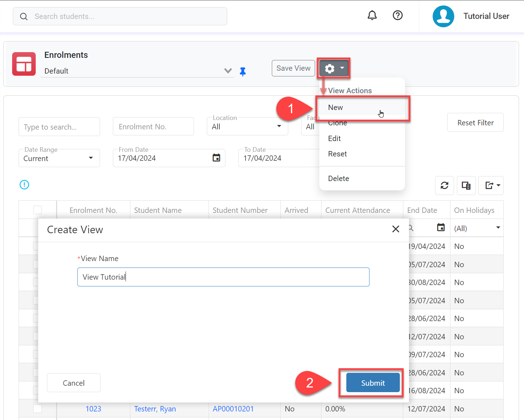Click the Enrolment No. filter field
Viewport: 524px width, 420px height.
point(153,126)
